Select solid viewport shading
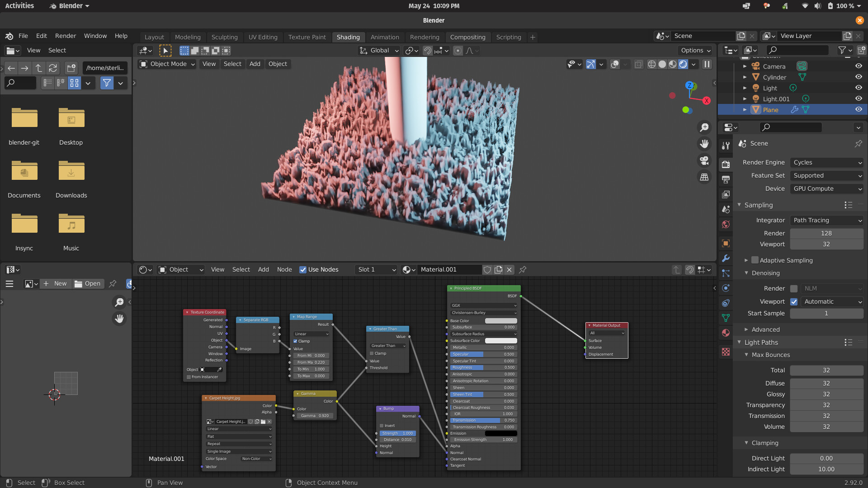868x488 pixels. [x=662, y=64]
